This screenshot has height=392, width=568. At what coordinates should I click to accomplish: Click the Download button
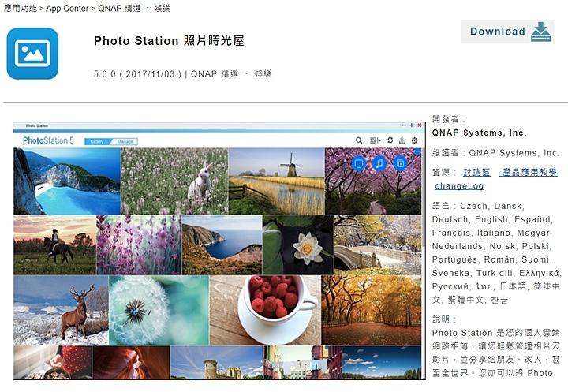pos(507,32)
